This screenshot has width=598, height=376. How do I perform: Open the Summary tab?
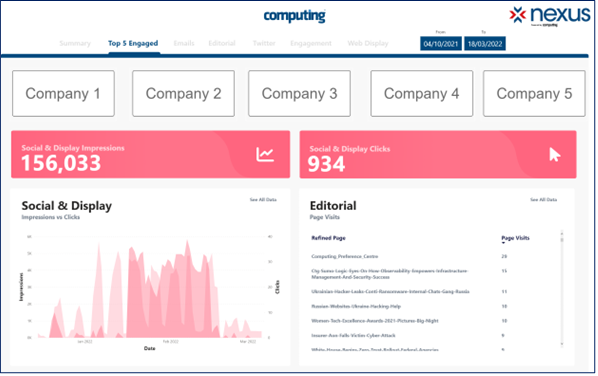[x=75, y=43]
